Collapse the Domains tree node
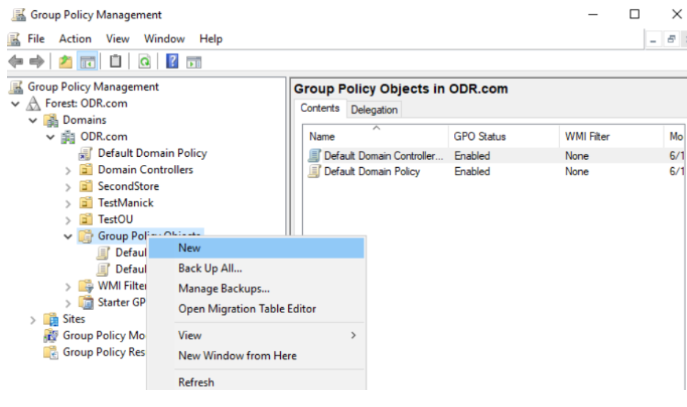Viewport: 687px width, 407px height. 33,120
